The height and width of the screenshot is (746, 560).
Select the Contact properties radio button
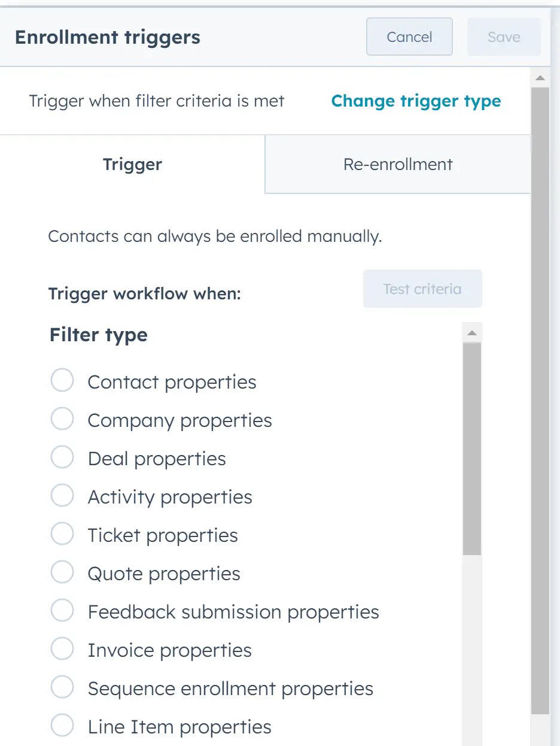point(62,381)
